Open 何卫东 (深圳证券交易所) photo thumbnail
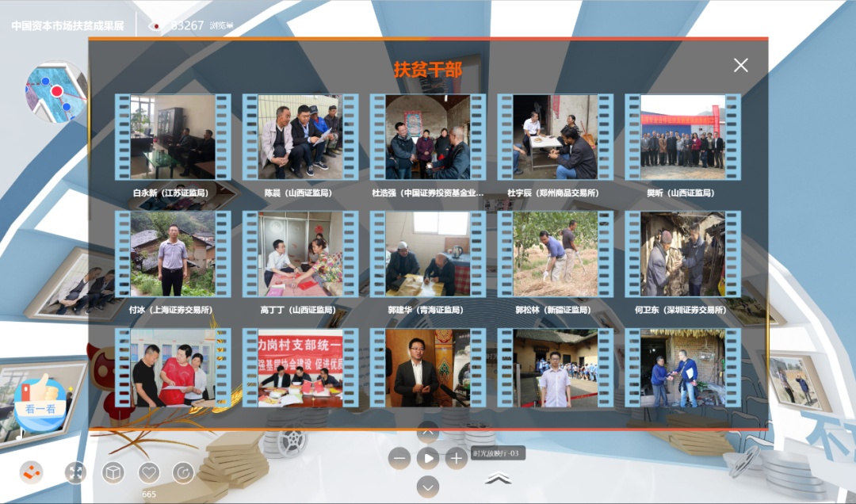 (x=683, y=254)
